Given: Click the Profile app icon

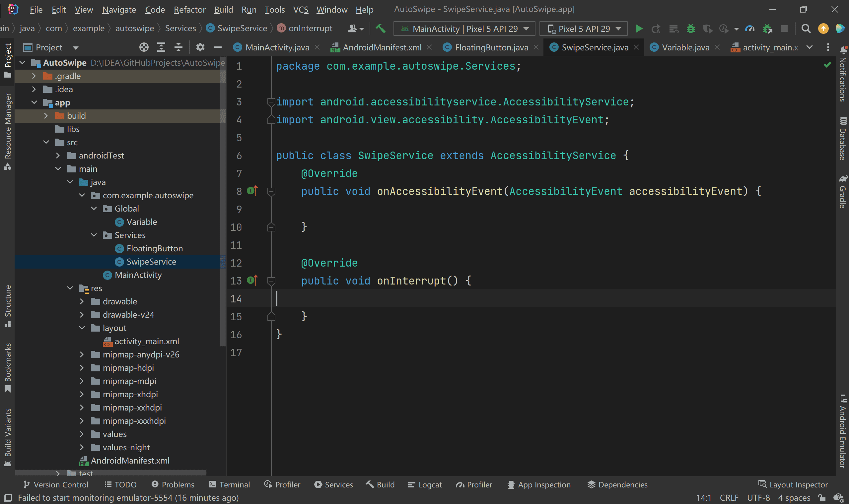Looking at the screenshot, I should (725, 29).
